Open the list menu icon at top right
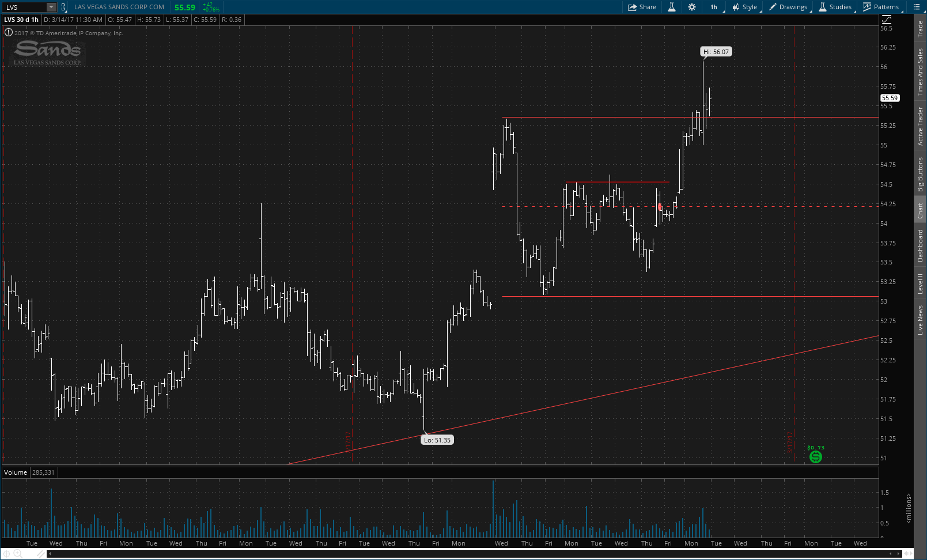 917,7
